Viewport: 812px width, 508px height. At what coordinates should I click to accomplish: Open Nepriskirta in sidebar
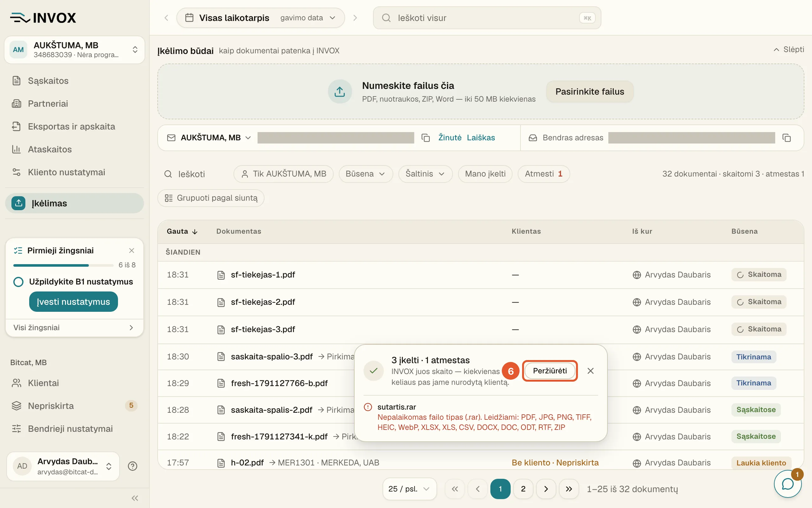coord(75,406)
